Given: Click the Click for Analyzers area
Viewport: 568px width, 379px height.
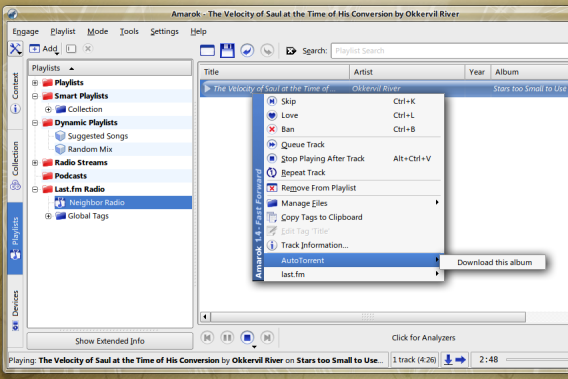Looking at the screenshot, I should click(423, 338).
